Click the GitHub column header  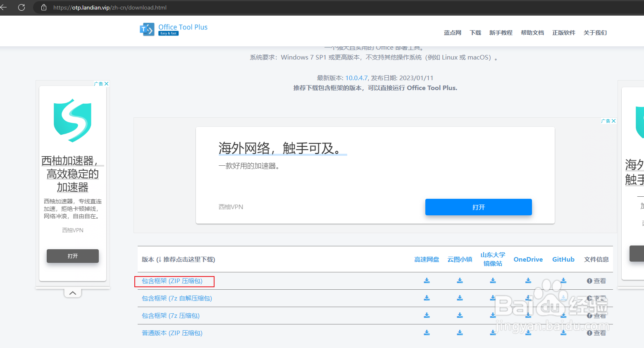click(x=563, y=260)
